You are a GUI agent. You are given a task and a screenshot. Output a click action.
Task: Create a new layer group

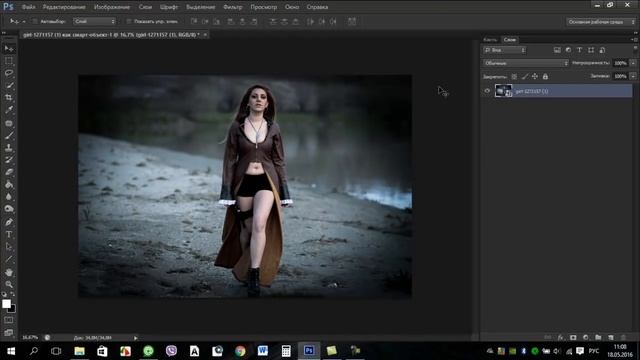click(x=598, y=338)
